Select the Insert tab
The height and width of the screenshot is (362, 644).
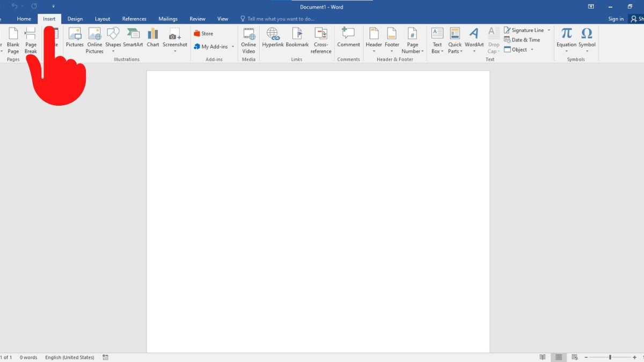[49, 19]
